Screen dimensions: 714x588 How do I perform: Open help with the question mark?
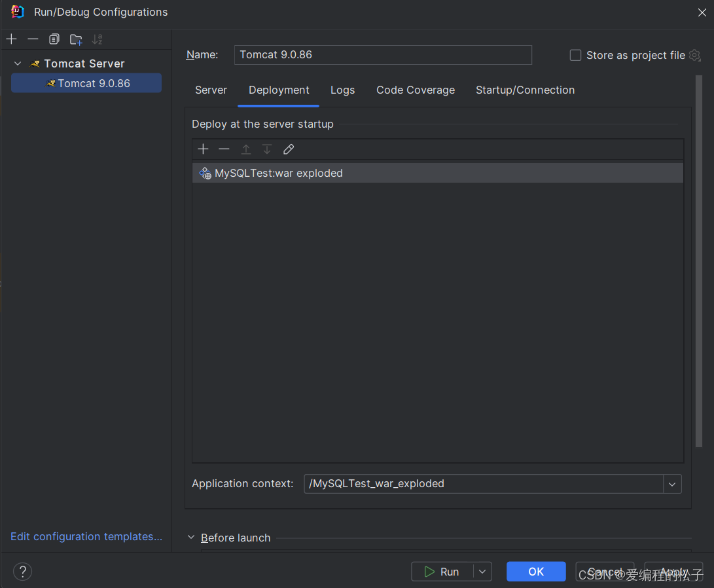(x=22, y=571)
